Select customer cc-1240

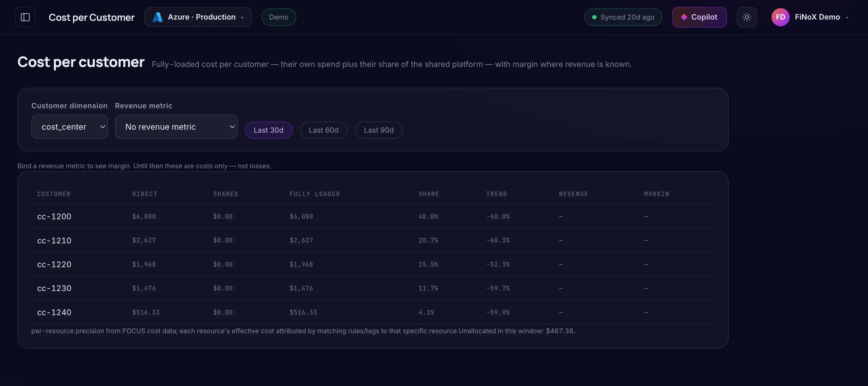pyautogui.click(x=54, y=312)
